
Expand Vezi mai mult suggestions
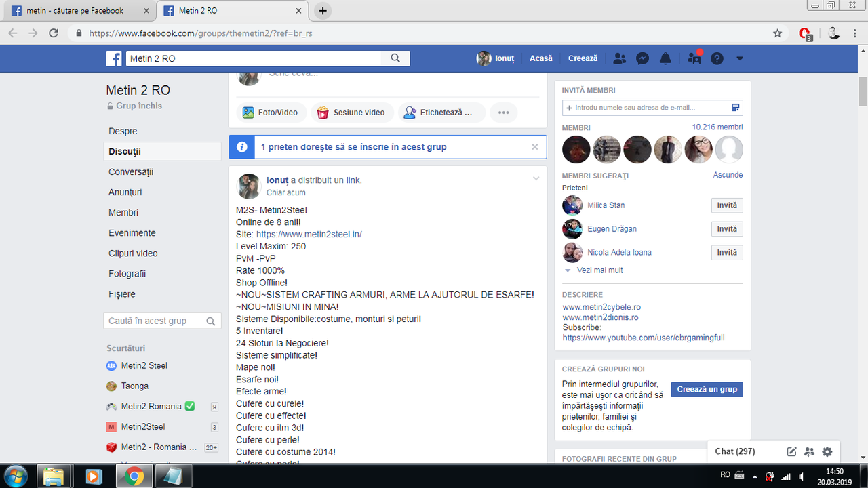click(599, 270)
